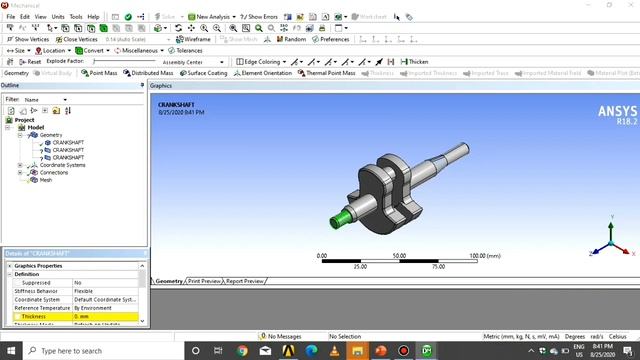
Task: Click the Rotate view tool
Action: click(x=178, y=28)
